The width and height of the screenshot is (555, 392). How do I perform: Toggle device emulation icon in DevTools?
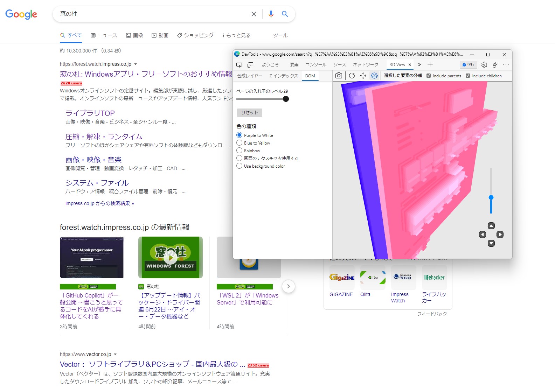pos(250,65)
